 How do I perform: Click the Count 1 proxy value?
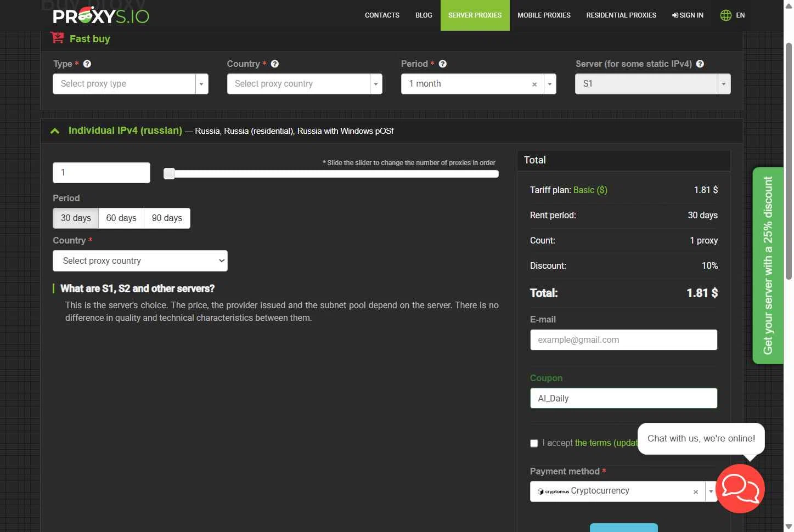704,240
